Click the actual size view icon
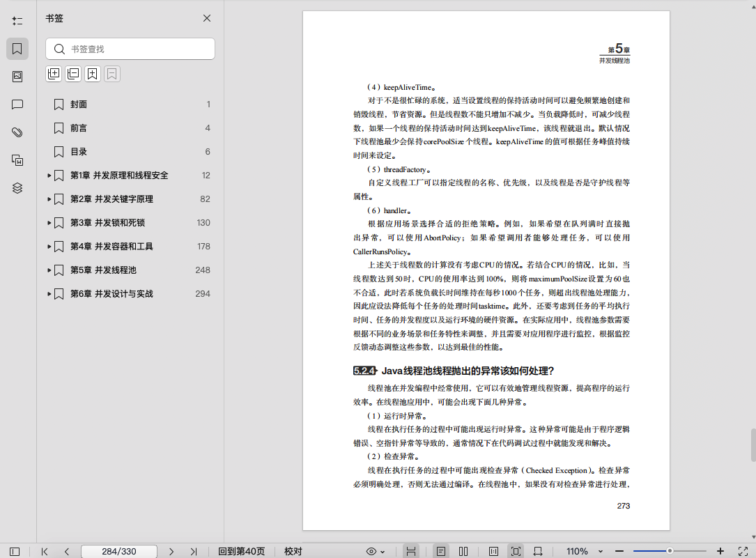756x558 pixels. [x=493, y=551]
